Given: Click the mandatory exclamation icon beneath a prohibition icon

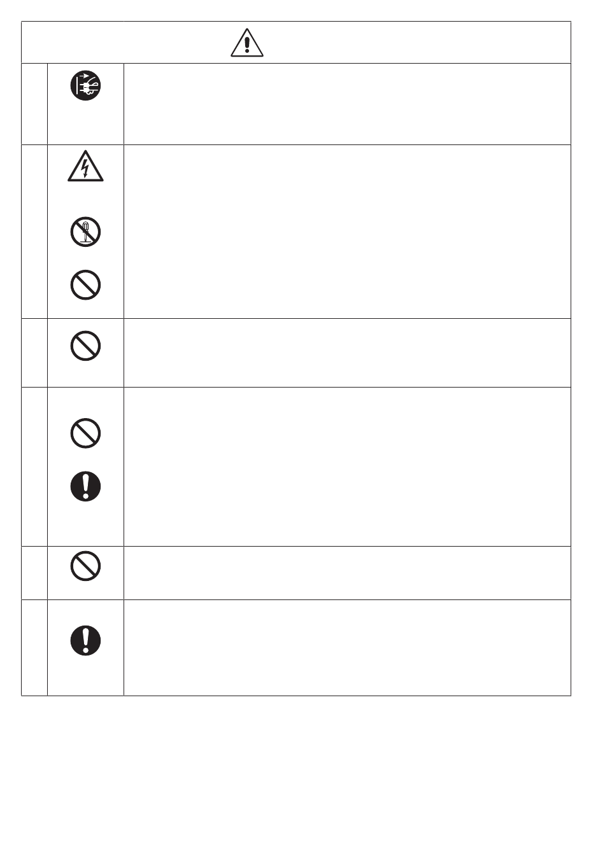Looking at the screenshot, I should click(x=85, y=487).
